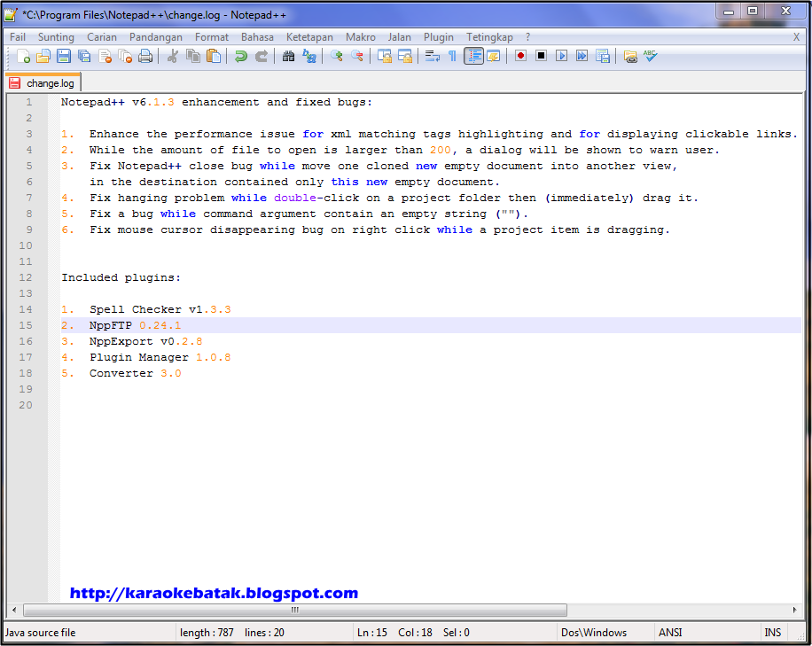Click the Close All documents icon

pyautogui.click(x=125, y=56)
